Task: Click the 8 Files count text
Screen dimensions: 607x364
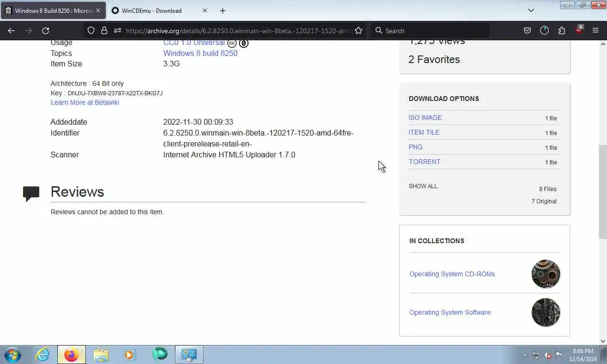Action: pos(548,189)
